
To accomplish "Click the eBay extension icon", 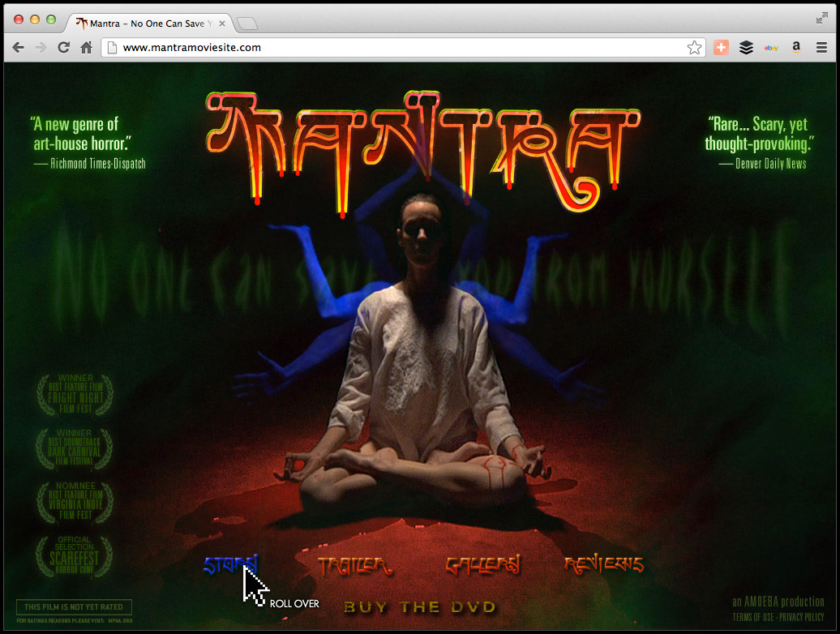I will coord(771,48).
